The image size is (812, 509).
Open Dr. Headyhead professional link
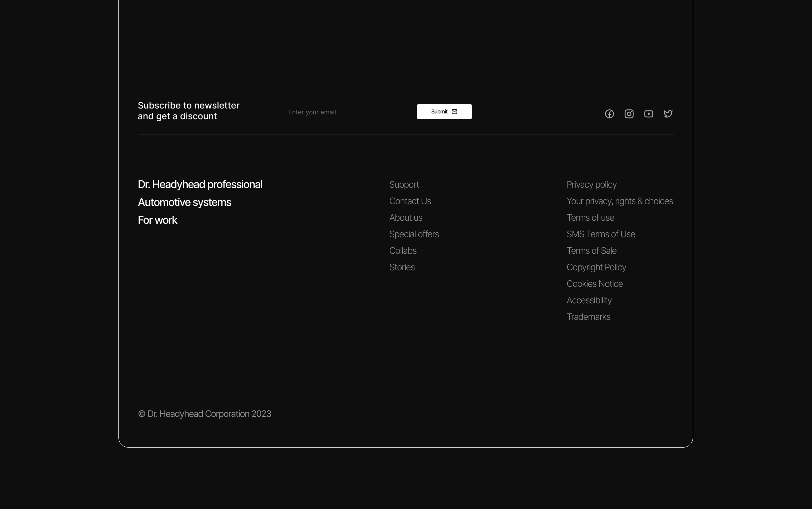200,185
